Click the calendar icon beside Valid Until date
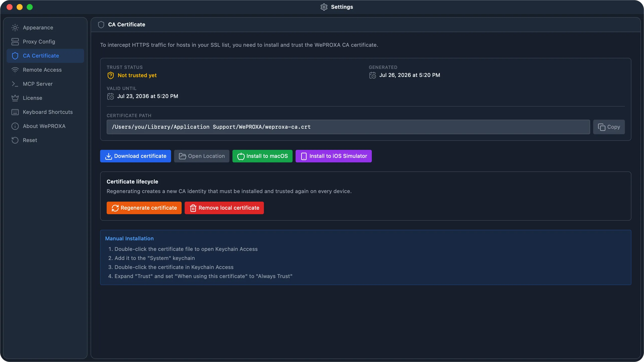 110,96
